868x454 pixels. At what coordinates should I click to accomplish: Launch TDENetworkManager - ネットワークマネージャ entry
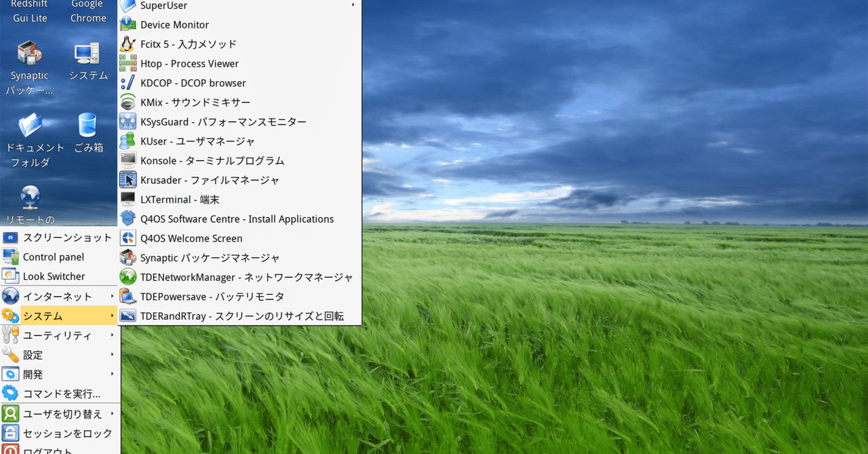click(x=239, y=277)
